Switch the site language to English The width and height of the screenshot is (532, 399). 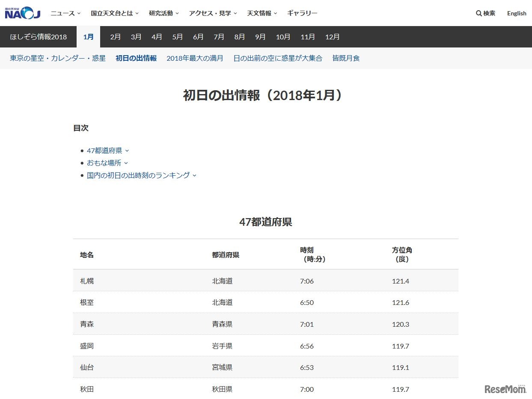[517, 13]
